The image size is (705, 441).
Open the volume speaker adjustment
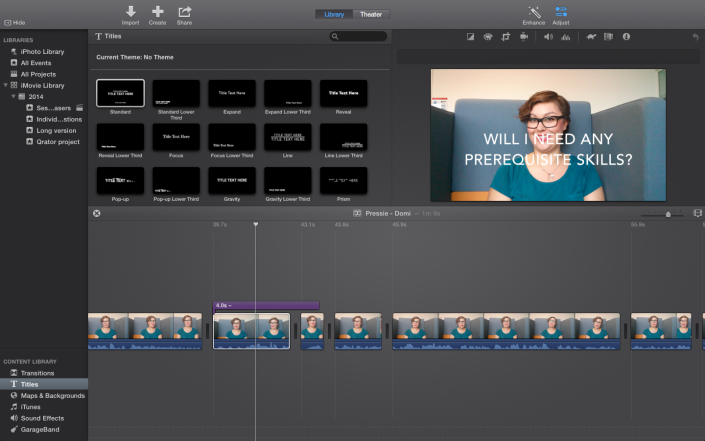pos(548,37)
